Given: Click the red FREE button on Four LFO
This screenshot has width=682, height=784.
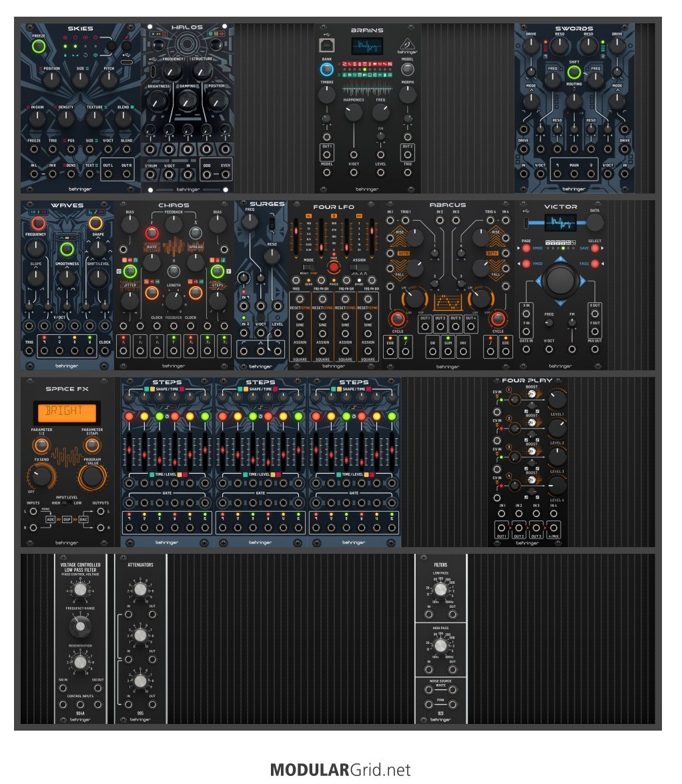Looking at the screenshot, I should [334, 267].
